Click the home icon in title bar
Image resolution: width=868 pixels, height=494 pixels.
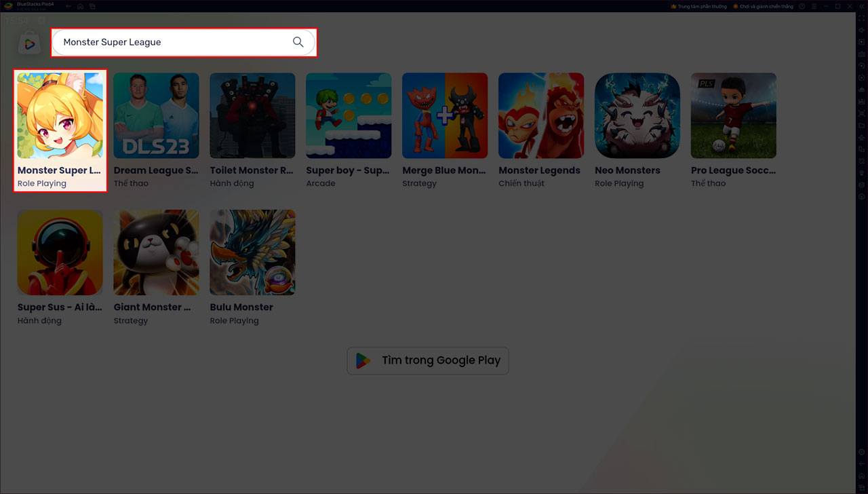coord(80,6)
